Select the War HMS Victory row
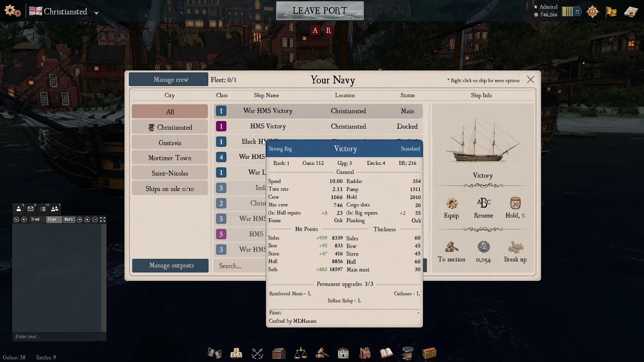 coord(318,111)
